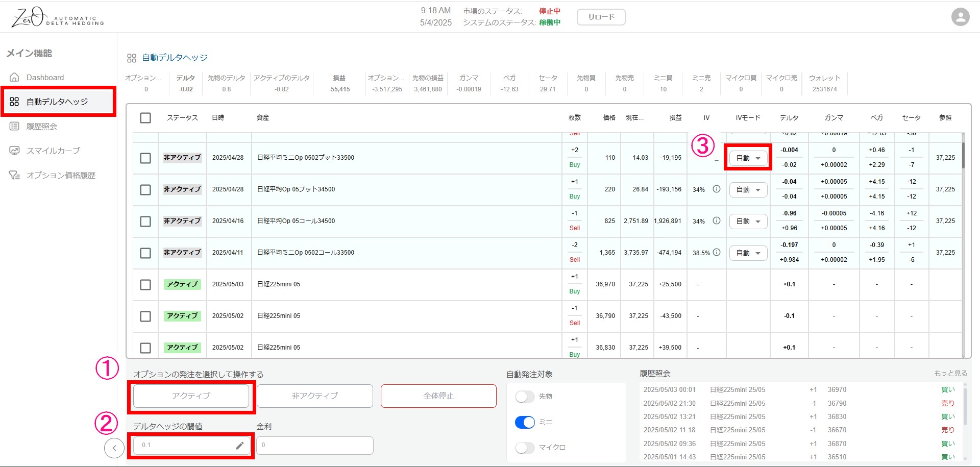
Task: Click the 履歴照会 list icon in sidebar
Action: pyautogui.click(x=15, y=127)
